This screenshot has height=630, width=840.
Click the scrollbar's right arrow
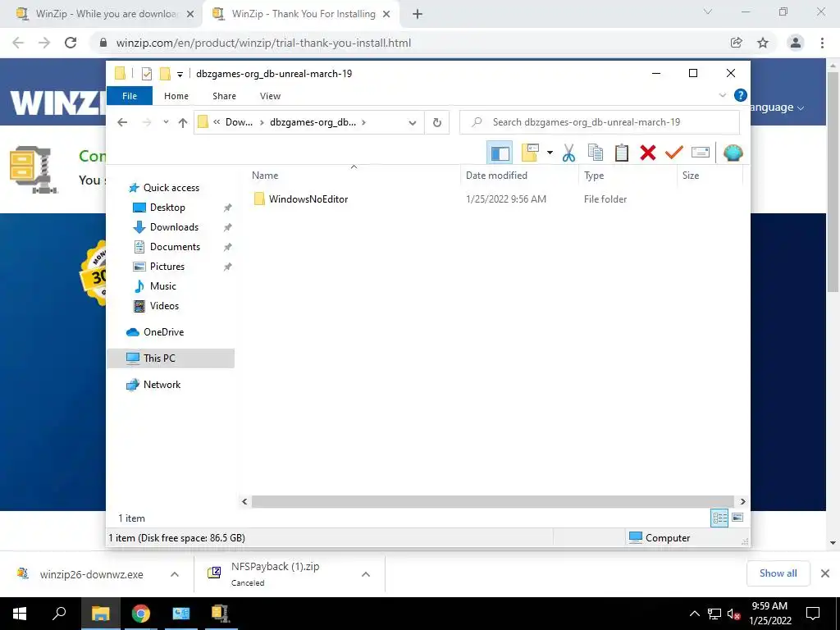pyautogui.click(x=742, y=501)
